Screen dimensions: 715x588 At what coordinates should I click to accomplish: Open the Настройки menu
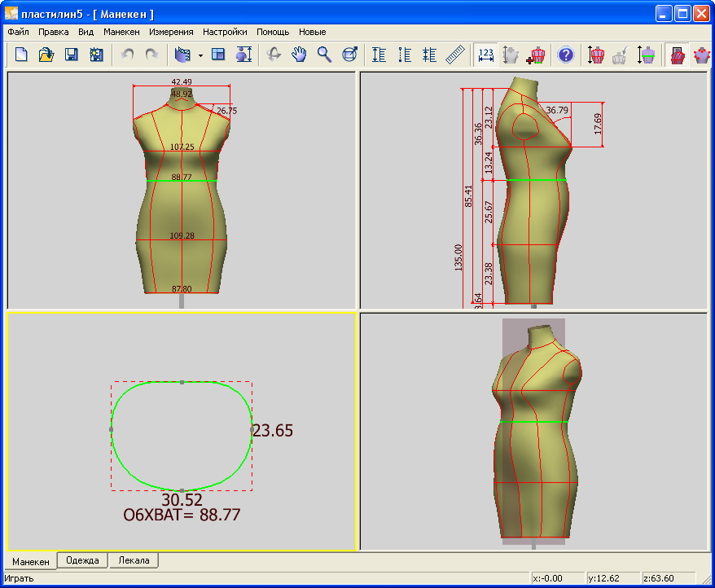(225, 32)
